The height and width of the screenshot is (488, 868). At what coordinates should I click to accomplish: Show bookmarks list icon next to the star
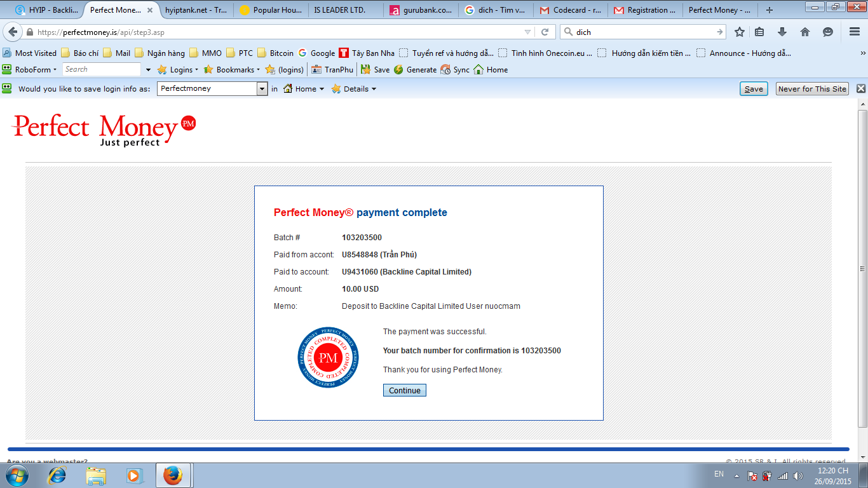[759, 32]
